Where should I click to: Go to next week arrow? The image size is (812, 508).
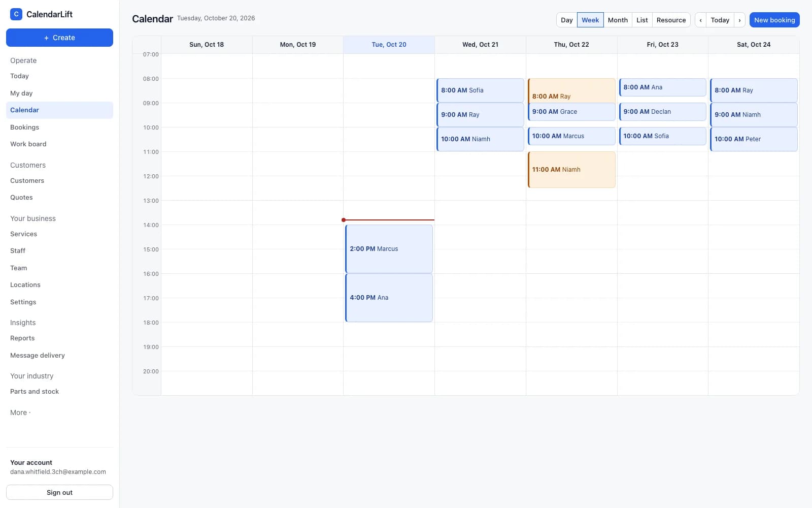point(739,20)
